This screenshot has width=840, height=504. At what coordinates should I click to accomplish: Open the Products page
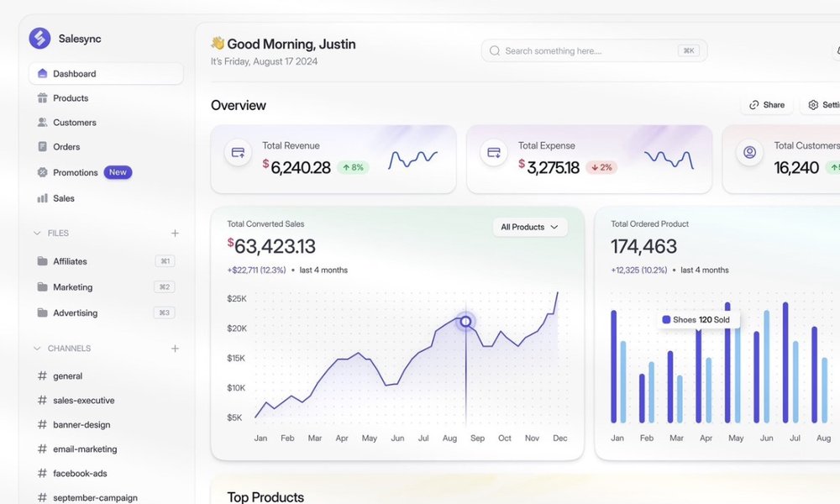(71, 98)
